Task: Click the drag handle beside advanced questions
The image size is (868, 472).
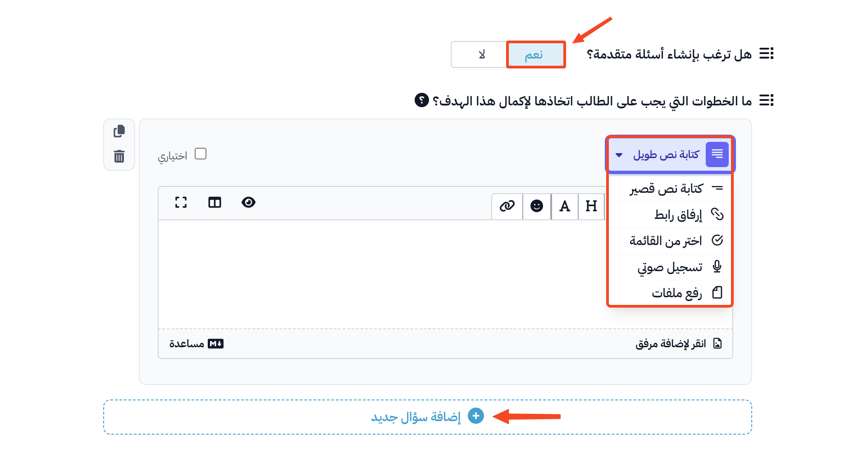Action: point(767,54)
